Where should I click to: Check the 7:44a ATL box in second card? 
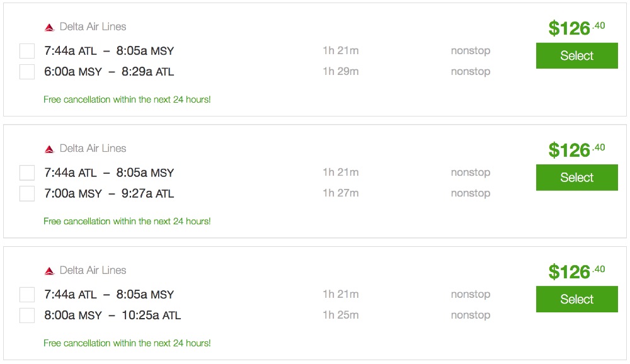(27, 173)
